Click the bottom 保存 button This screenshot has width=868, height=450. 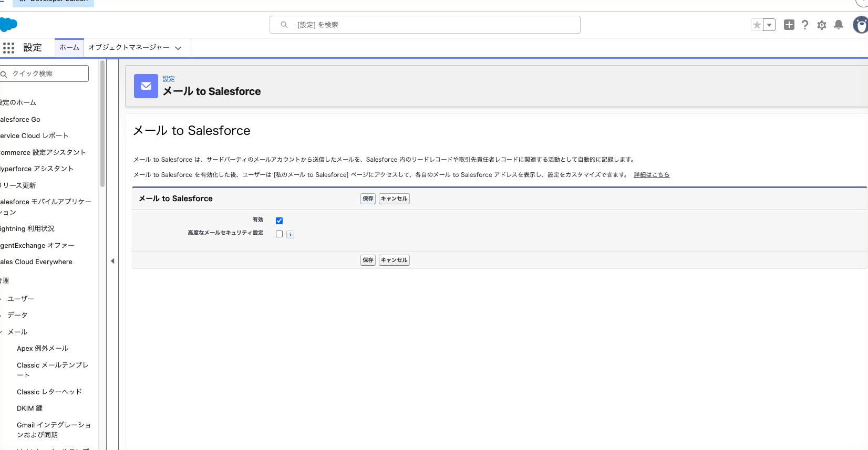(x=368, y=260)
